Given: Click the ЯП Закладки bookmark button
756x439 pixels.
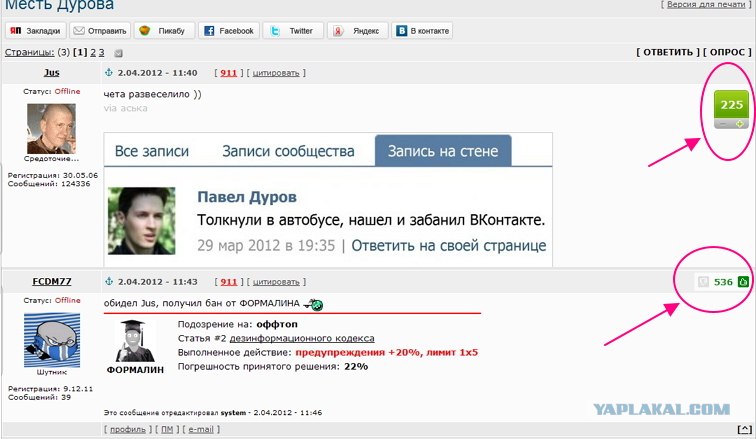Looking at the screenshot, I should [x=36, y=31].
